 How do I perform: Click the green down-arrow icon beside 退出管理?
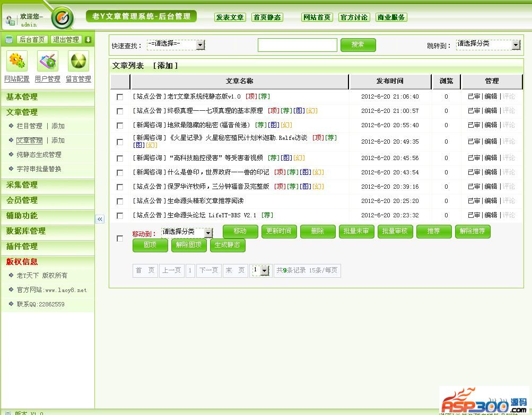(x=88, y=40)
